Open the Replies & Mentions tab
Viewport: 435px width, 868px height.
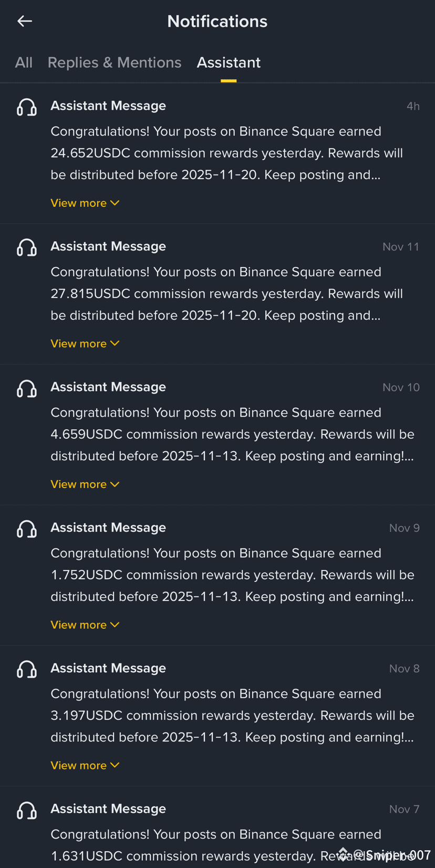(115, 62)
